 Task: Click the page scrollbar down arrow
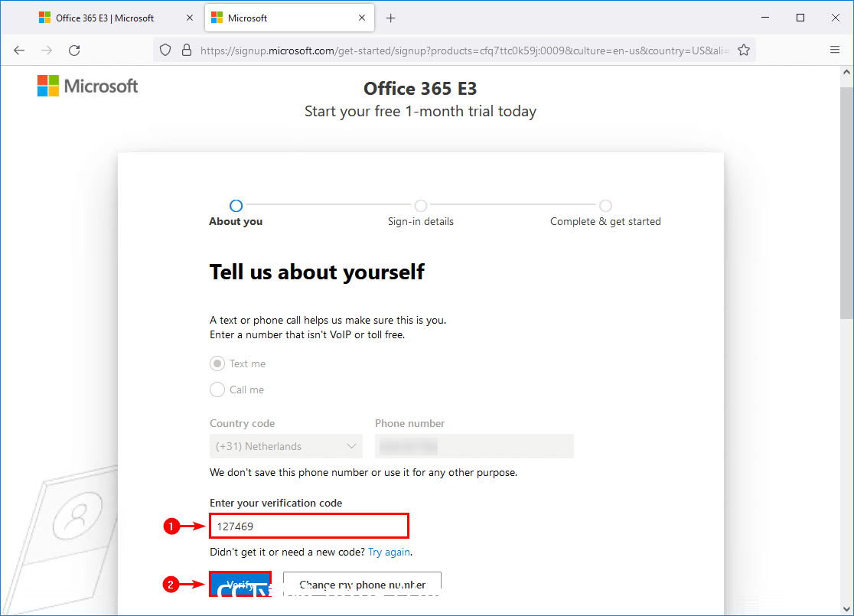(x=846, y=608)
